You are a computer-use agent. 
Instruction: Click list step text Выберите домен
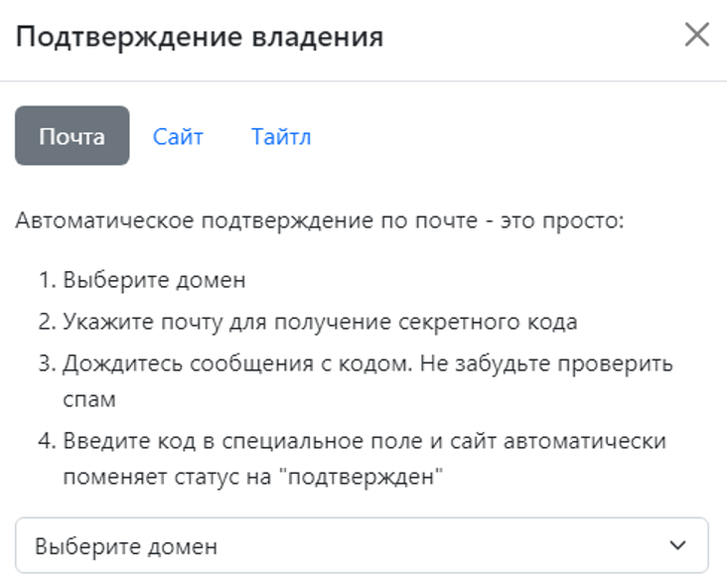(154, 280)
